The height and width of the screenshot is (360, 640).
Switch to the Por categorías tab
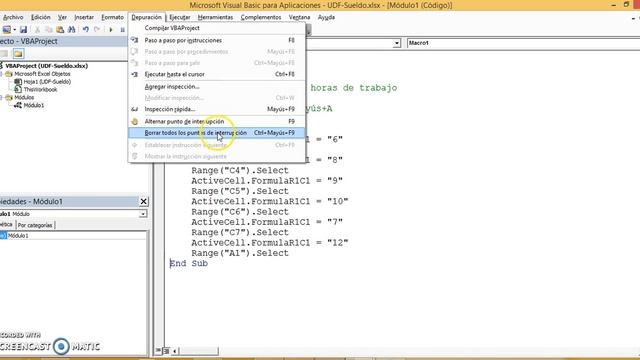(x=35, y=225)
